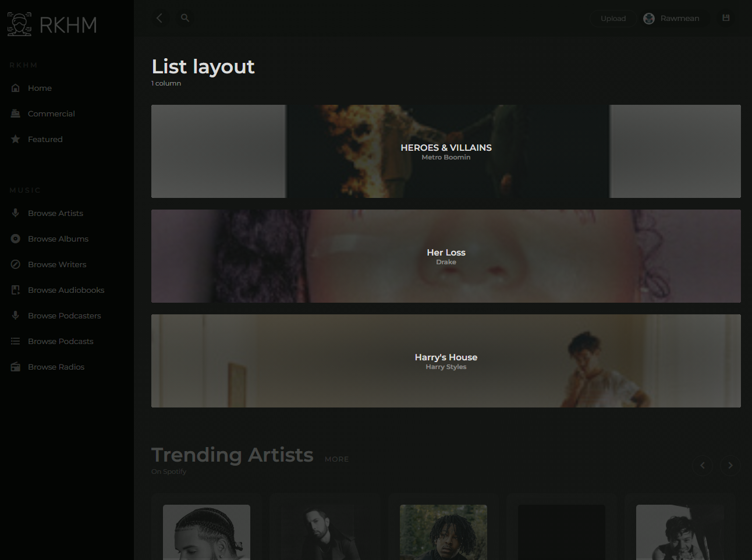Click the Browse Artists microphone icon
This screenshot has width=752, height=560.
pyautogui.click(x=16, y=213)
